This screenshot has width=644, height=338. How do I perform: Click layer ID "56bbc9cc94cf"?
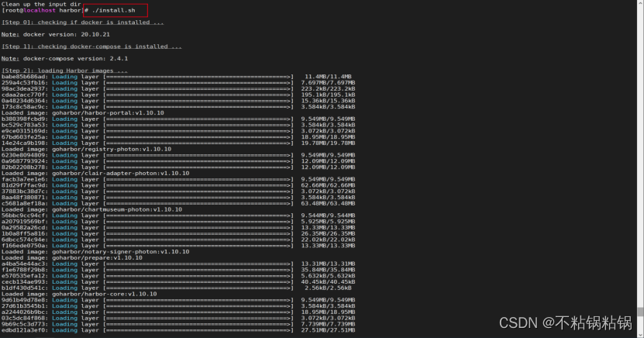(x=23, y=216)
